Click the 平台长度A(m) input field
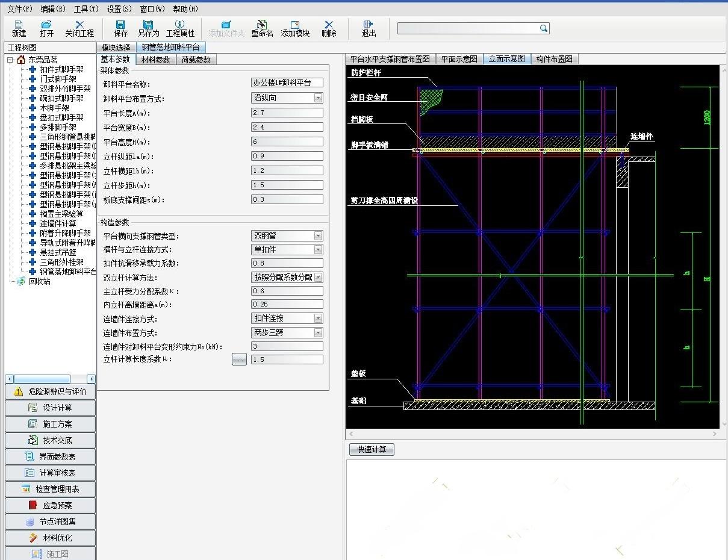 287,113
